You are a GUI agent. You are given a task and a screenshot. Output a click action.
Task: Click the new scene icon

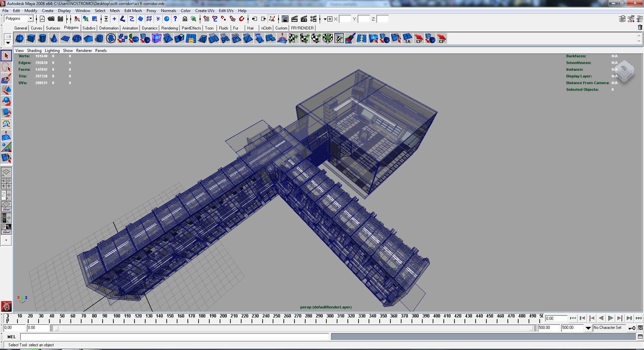point(42,19)
